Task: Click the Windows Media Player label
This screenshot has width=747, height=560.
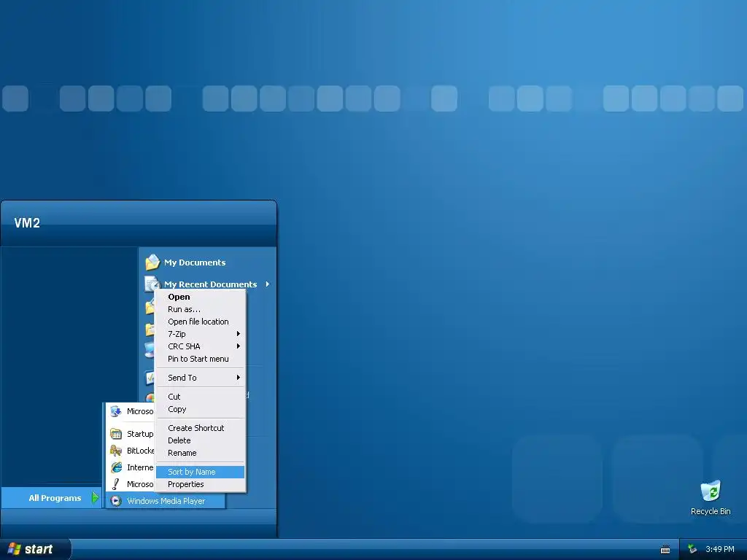Action: tap(166, 501)
